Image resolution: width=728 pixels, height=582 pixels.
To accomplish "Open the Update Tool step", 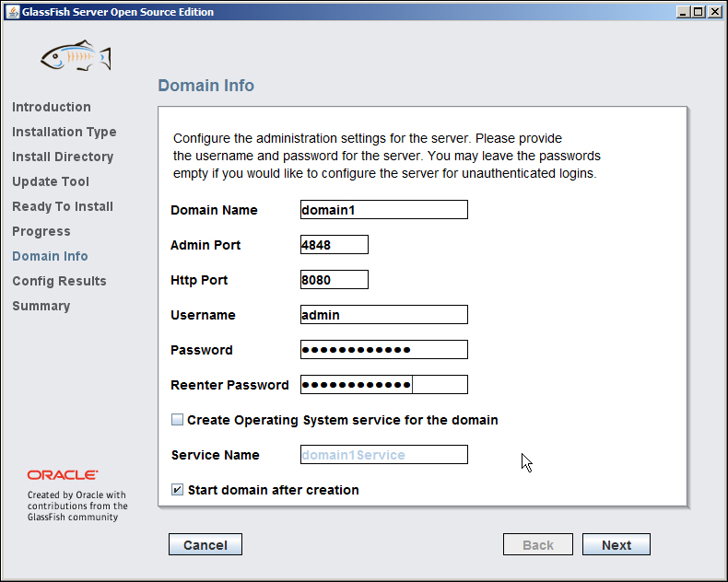I will (x=51, y=181).
